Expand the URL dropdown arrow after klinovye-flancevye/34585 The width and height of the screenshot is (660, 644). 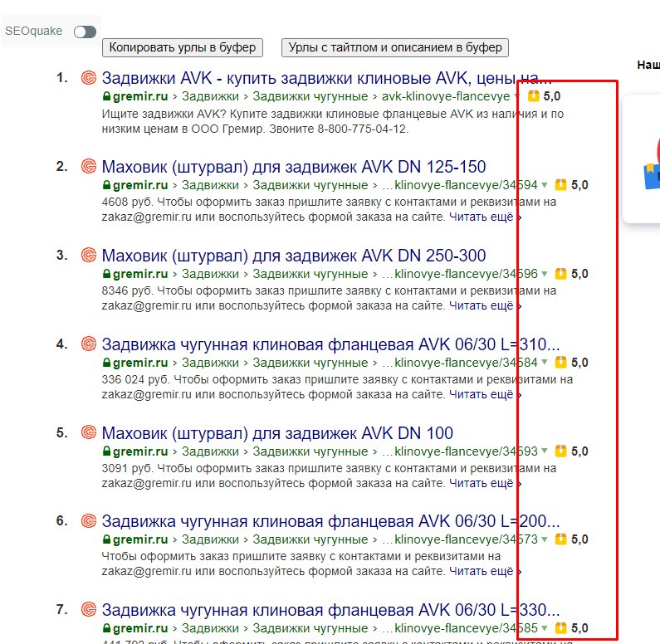point(545,628)
